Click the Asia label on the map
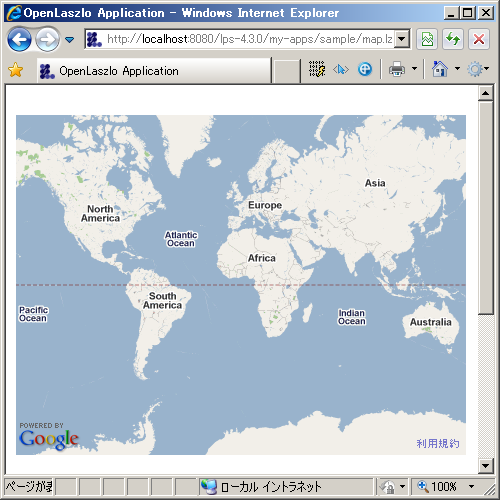This screenshot has width=500, height=500. pyautogui.click(x=375, y=183)
